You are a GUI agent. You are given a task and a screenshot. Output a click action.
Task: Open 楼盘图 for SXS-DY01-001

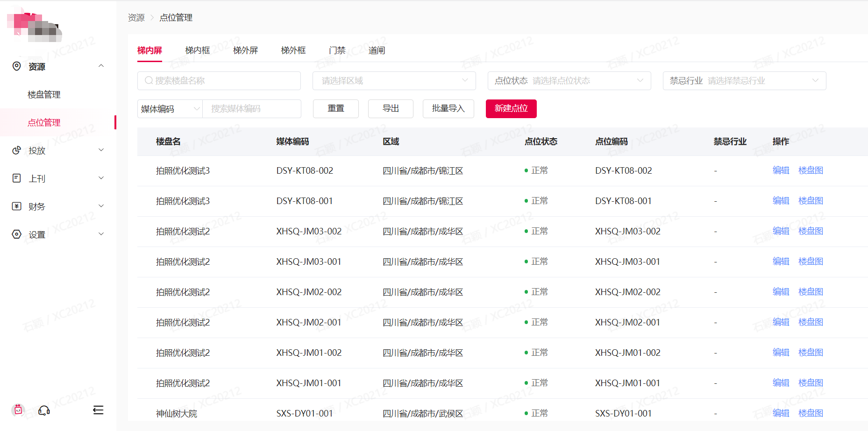(811, 413)
